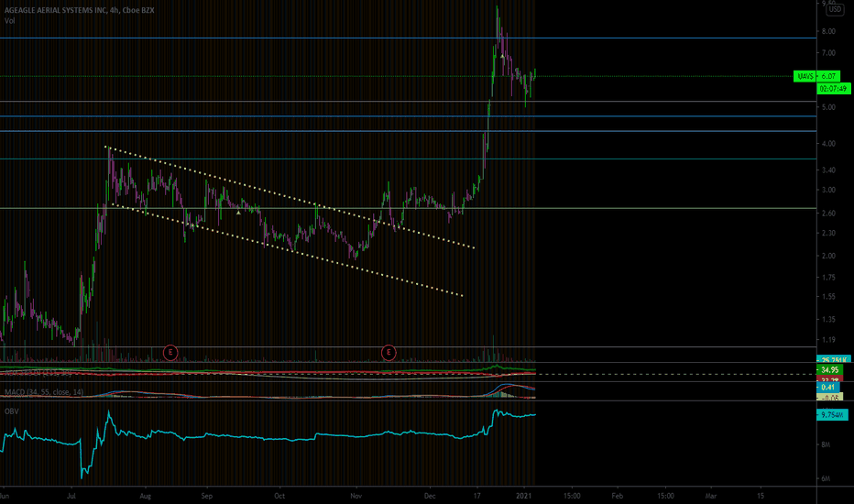This screenshot has height=504, width=854.
Task: Click the Jul label on time axis
Action: (x=71, y=496)
